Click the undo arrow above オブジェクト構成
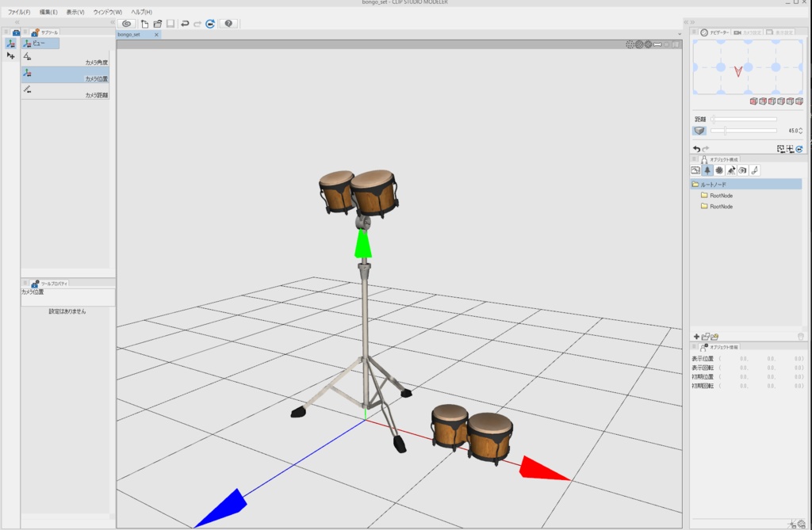Image resolution: width=812 pixels, height=530 pixels. (697, 148)
